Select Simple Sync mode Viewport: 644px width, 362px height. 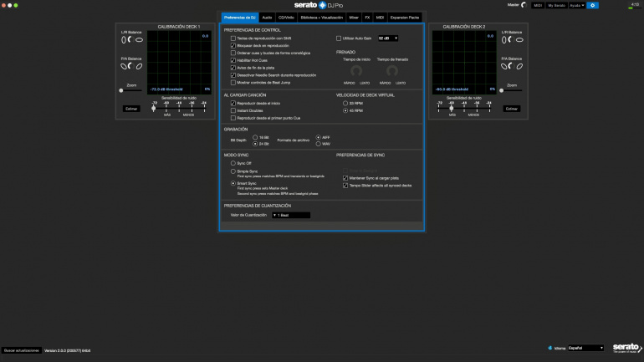233,171
